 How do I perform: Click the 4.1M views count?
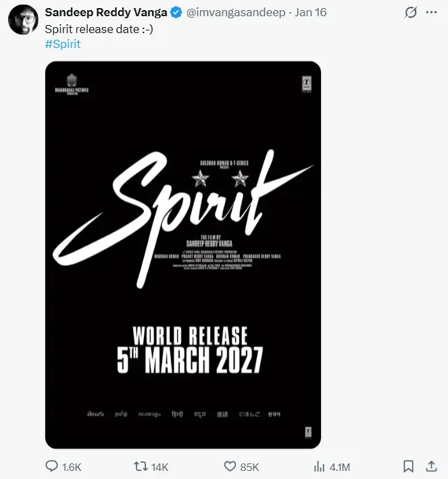[340, 467]
